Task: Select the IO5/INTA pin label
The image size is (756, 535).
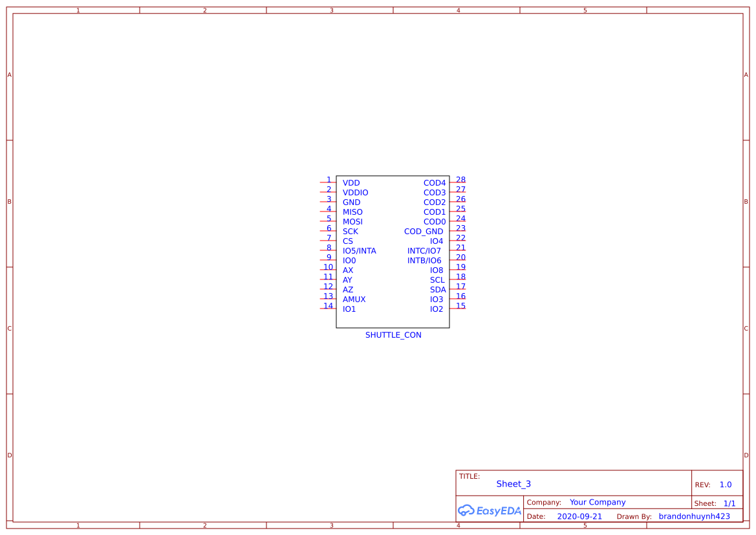Action: click(359, 250)
